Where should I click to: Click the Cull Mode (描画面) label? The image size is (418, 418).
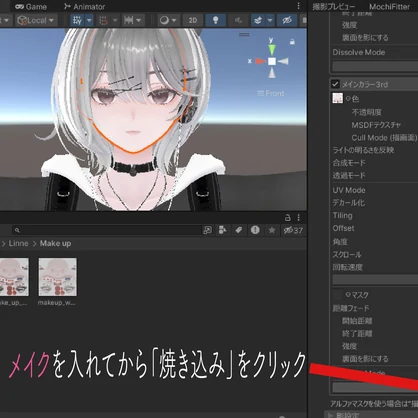[384, 138]
